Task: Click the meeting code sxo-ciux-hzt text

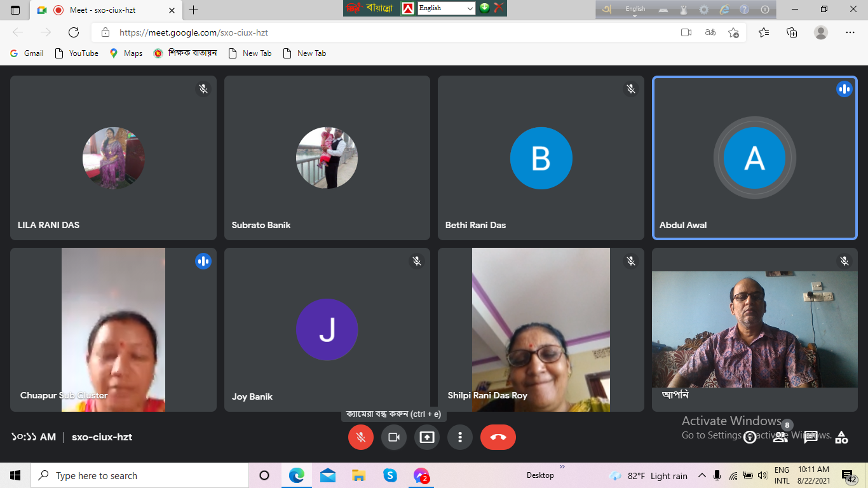Action: pos(102,437)
